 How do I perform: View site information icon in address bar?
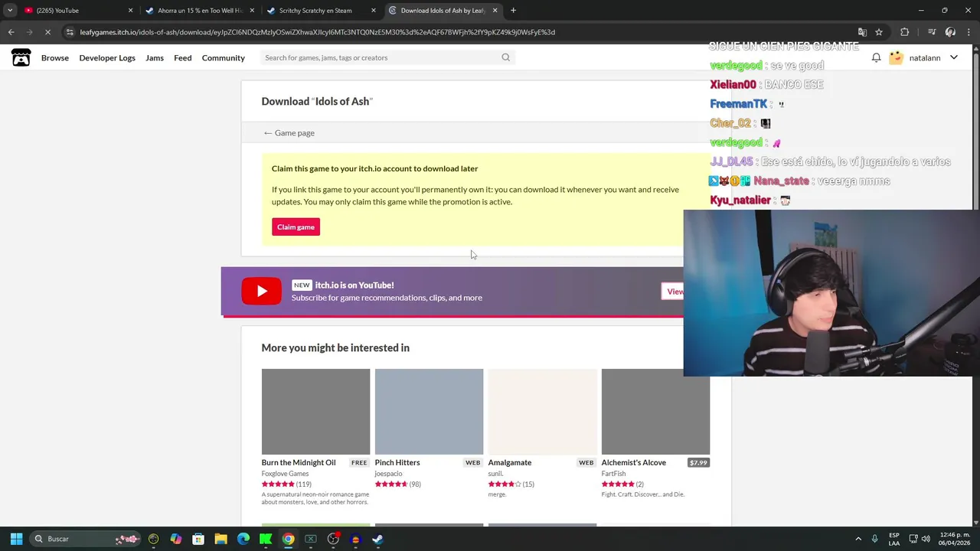click(x=70, y=32)
